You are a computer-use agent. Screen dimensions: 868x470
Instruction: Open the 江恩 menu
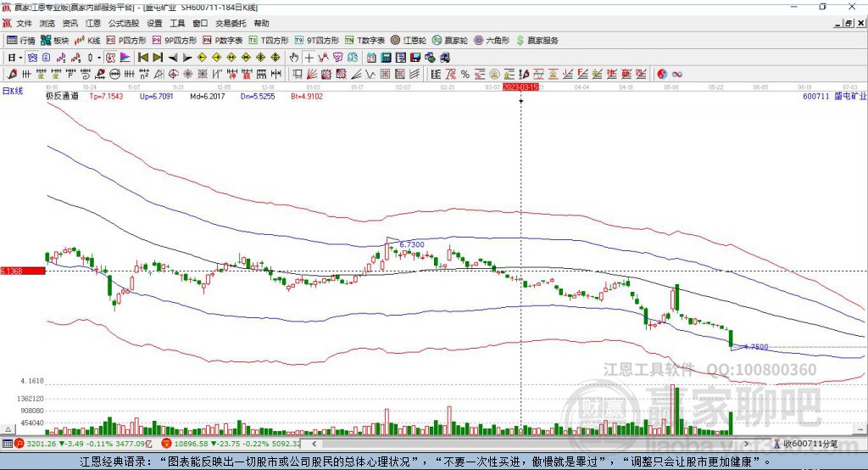93,23
